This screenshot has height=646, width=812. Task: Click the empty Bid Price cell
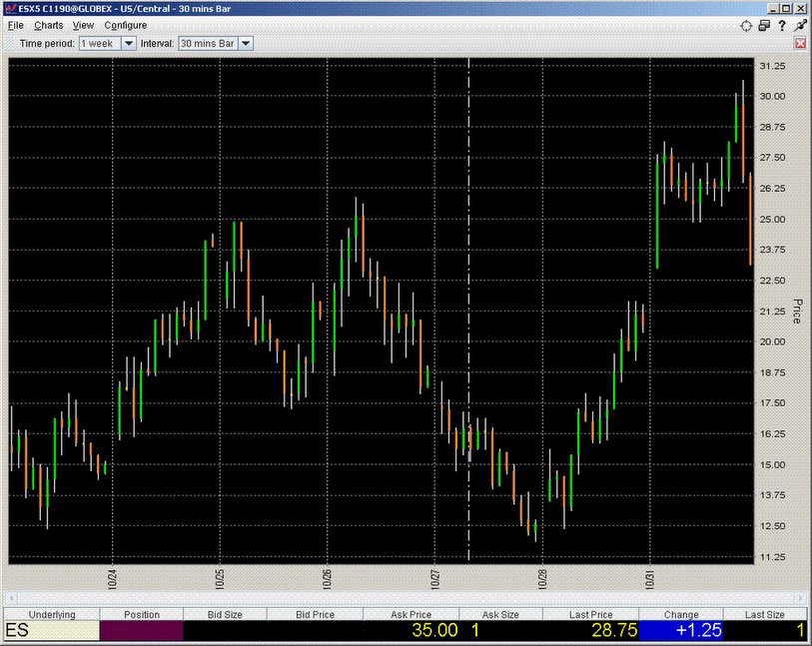tap(315, 630)
